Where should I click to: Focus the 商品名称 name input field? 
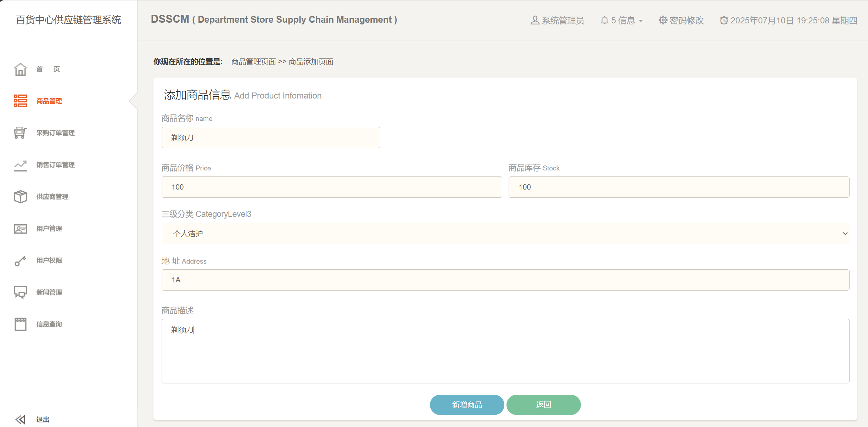271,137
